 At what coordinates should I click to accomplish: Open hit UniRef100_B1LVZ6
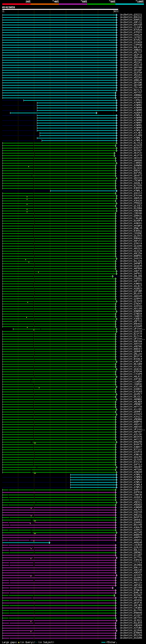[131, 261]
